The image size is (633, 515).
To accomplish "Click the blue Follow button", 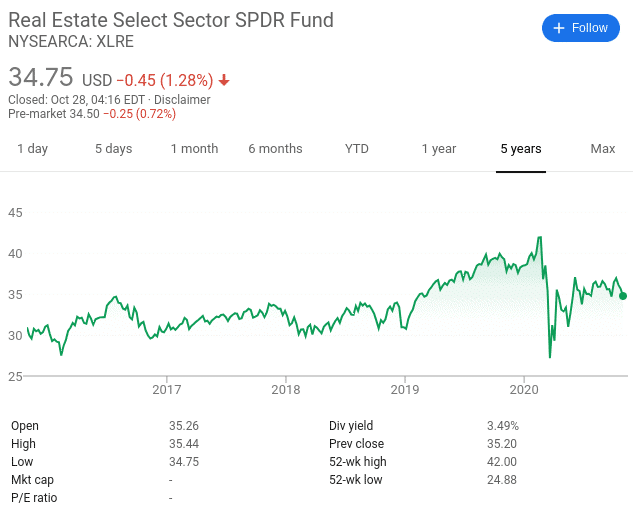I will click(581, 28).
